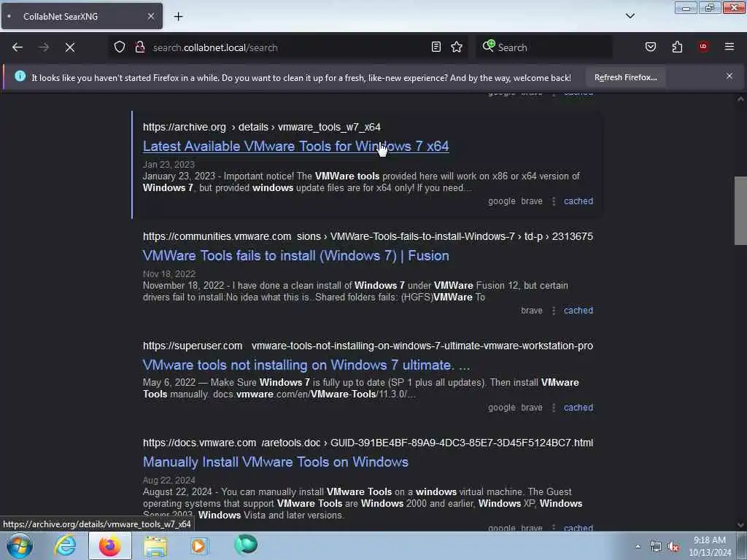
Task: Open the taskbar clock and date
Action: click(709, 546)
